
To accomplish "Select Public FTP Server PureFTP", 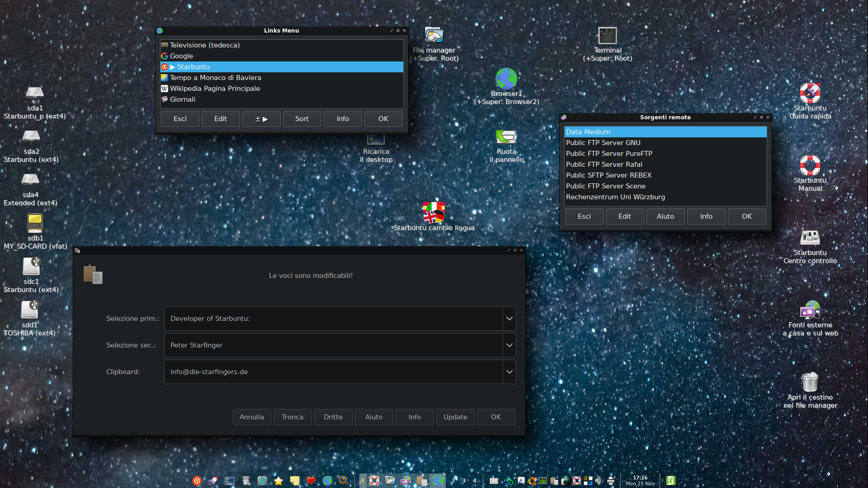I will tap(665, 154).
